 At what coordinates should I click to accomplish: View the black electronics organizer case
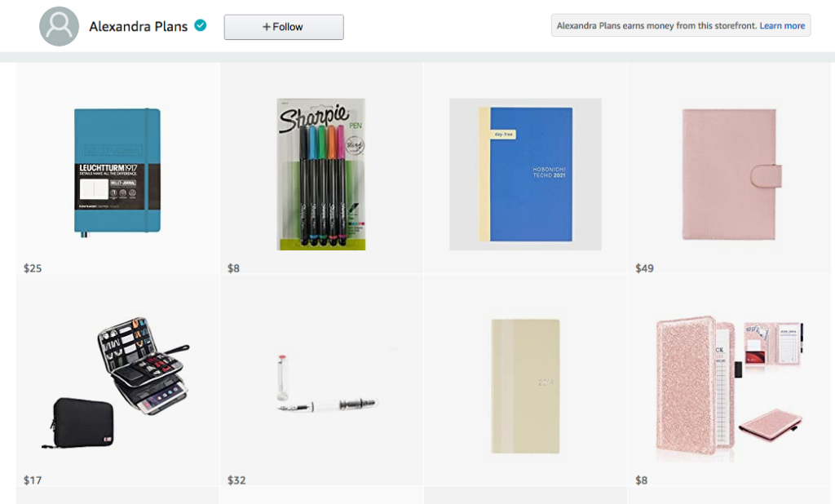116,382
